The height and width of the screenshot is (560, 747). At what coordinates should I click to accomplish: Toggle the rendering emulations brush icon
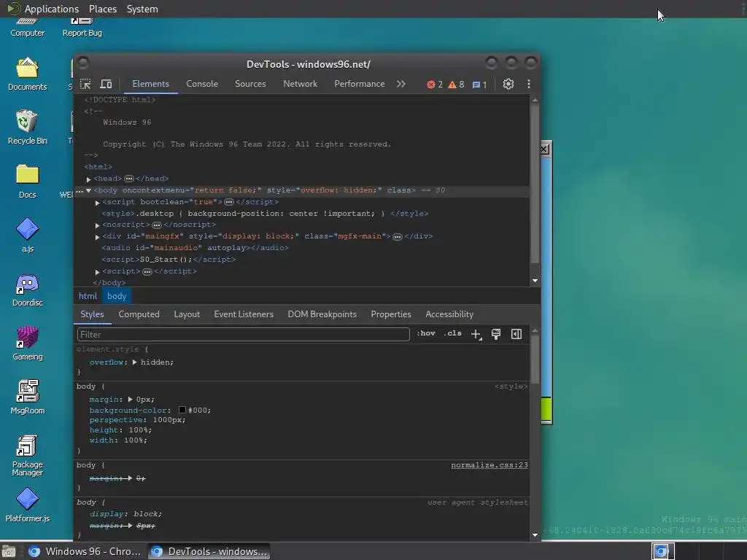tap(496, 334)
